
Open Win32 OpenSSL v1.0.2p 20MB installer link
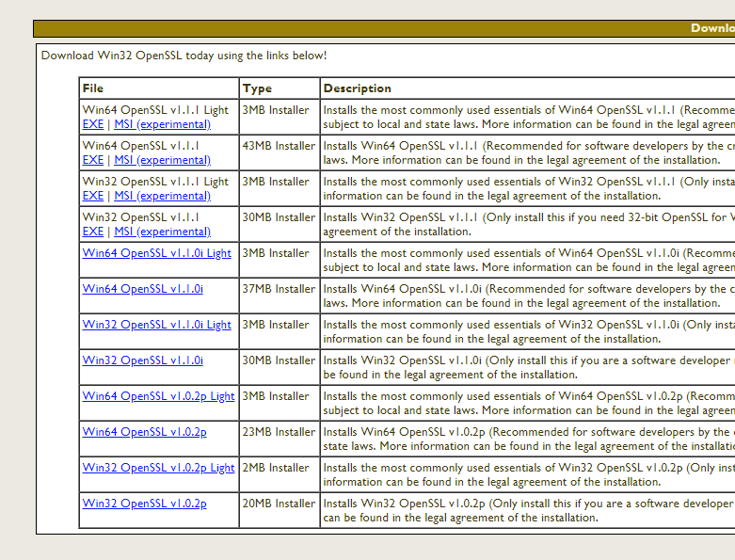(x=144, y=504)
